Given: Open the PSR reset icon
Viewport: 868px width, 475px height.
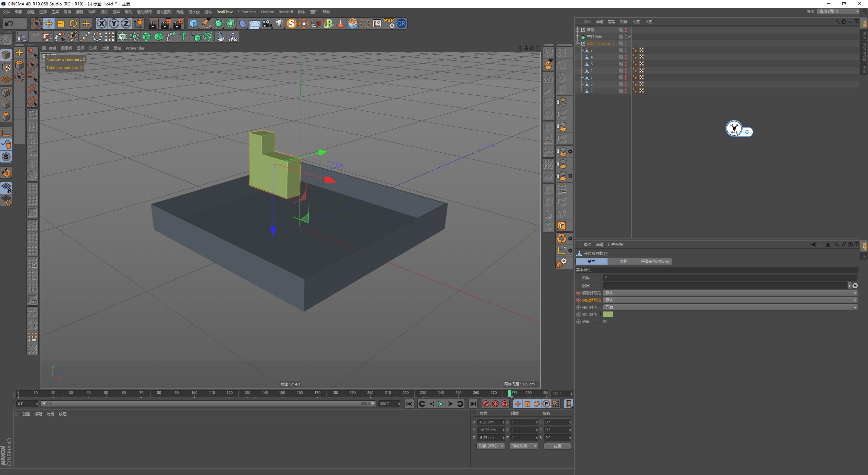Looking at the screenshot, I should coord(389,23).
